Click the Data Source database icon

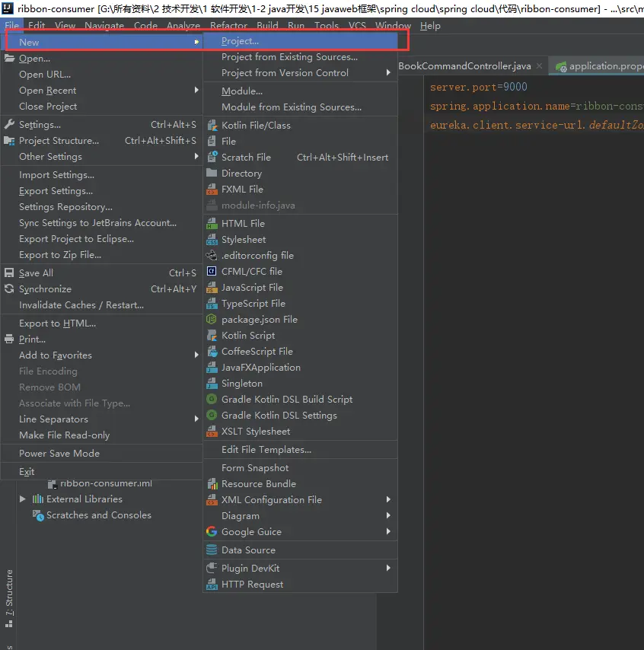tap(212, 550)
